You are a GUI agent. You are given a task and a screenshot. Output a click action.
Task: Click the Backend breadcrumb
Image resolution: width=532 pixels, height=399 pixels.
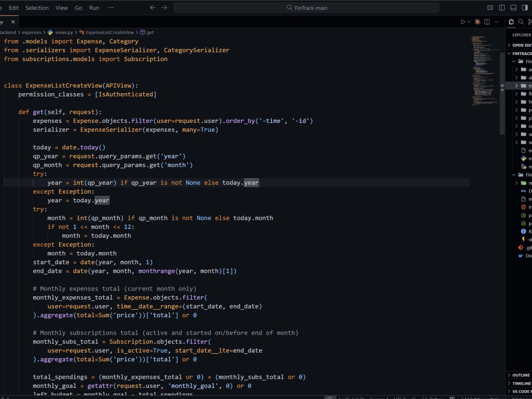(8, 32)
